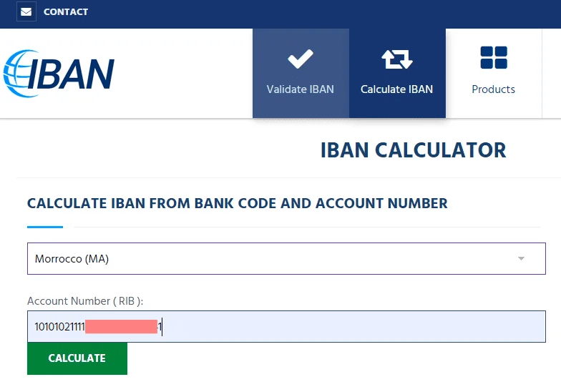This screenshot has height=392, width=561.
Task: Open the CONTACT link
Action: (x=66, y=11)
